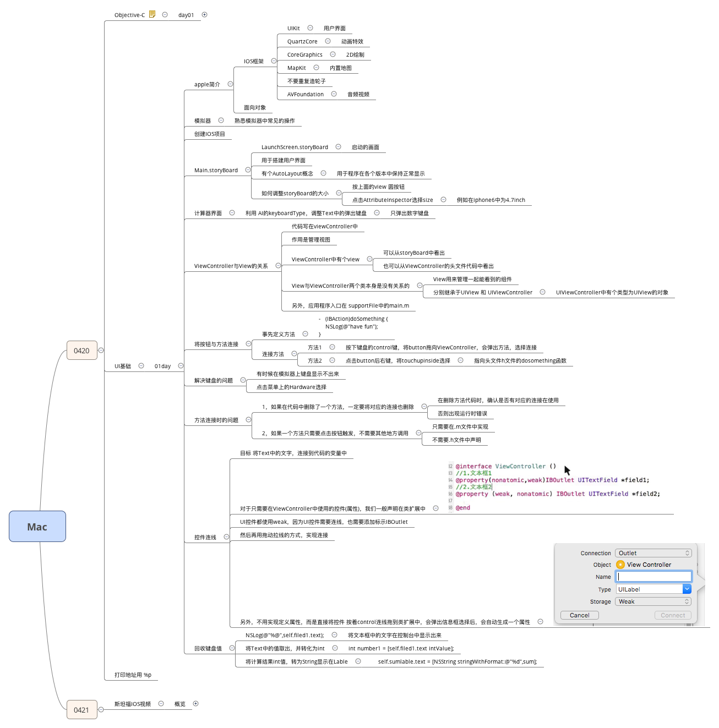719x728 pixels.
Task: Collapse the ViewController与View的关系 branch
Action: click(279, 265)
